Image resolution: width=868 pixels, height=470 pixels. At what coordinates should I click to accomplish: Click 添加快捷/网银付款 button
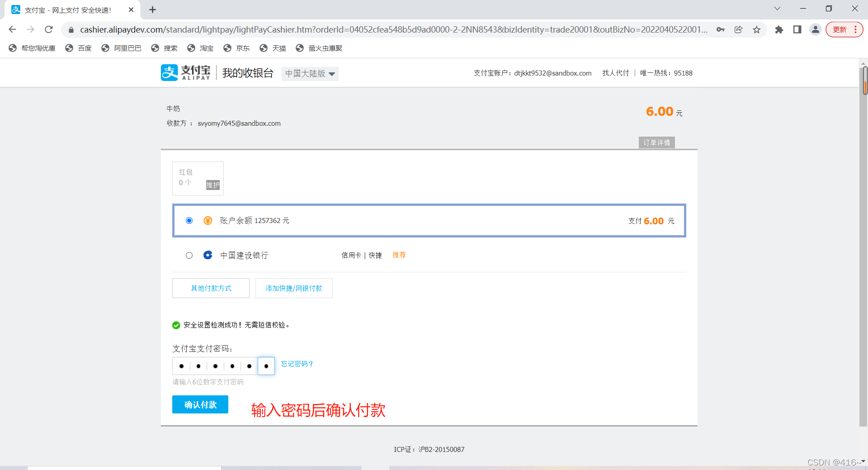click(x=294, y=288)
